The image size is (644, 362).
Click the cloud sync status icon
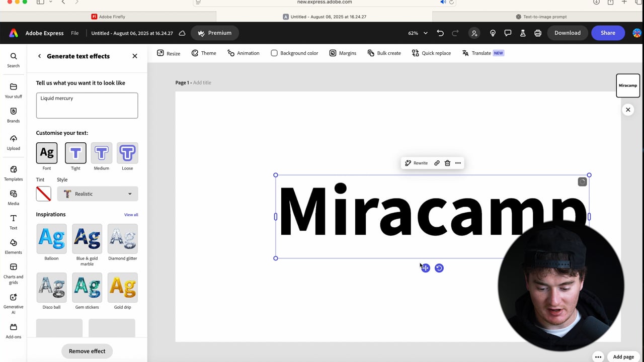(182, 33)
